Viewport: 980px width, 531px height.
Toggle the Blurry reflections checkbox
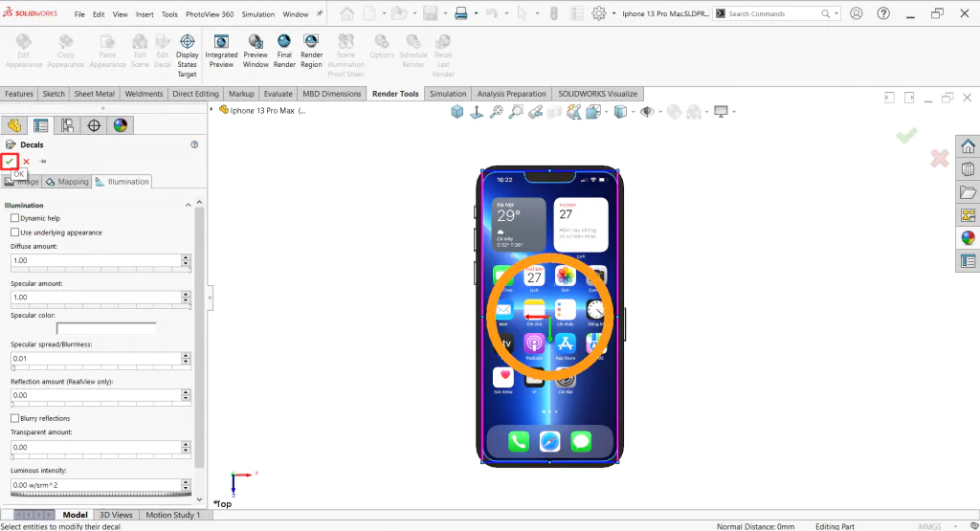[14, 418]
